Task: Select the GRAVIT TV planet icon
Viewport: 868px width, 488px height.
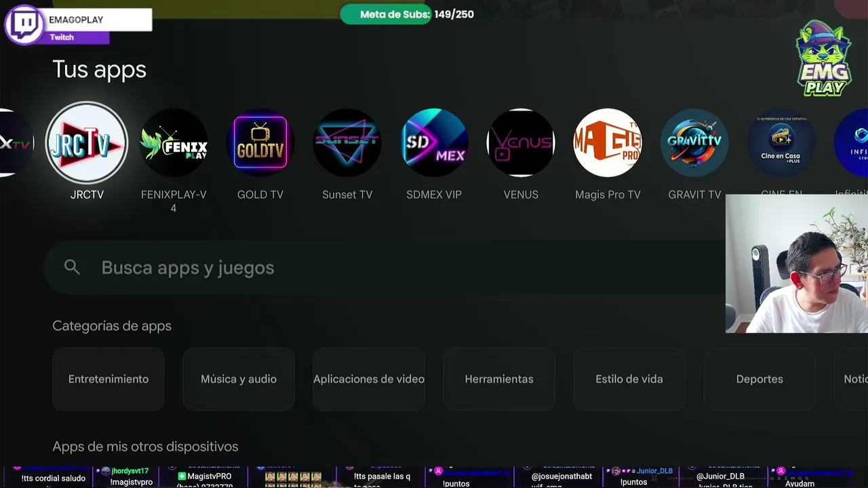Action: click(694, 143)
